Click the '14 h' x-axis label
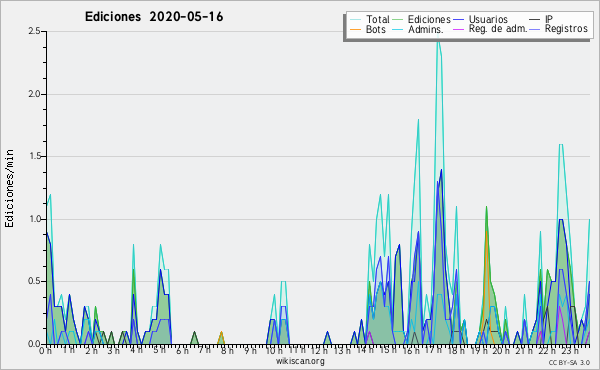600x370 pixels. pyautogui.click(x=365, y=350)
